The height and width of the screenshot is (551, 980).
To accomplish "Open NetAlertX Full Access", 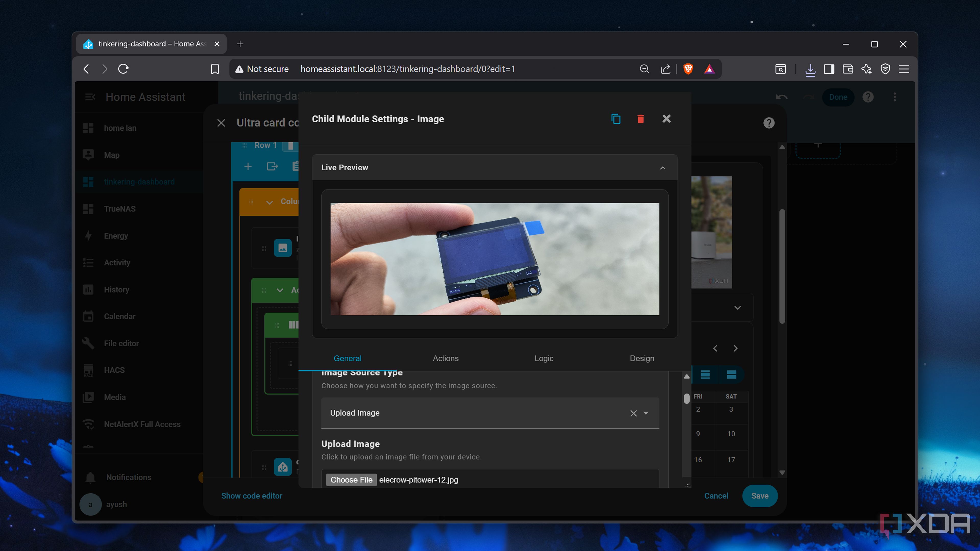I will (139, 424).
